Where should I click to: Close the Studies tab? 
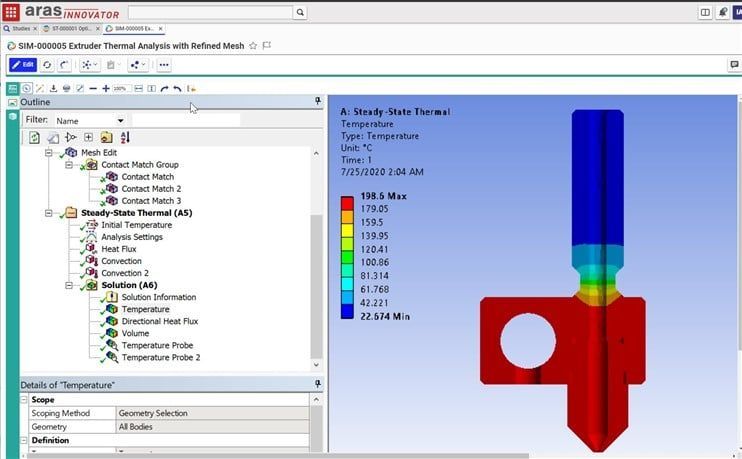(35, 29)
